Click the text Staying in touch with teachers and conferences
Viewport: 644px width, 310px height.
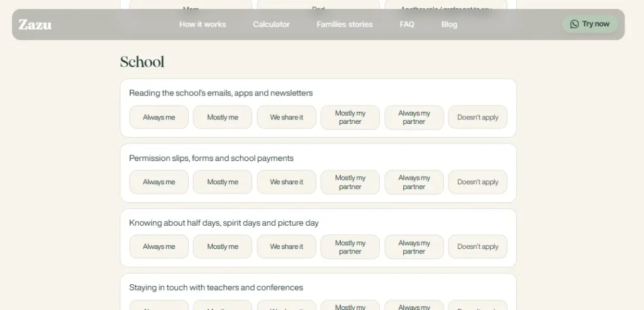[x=216, y=287]
